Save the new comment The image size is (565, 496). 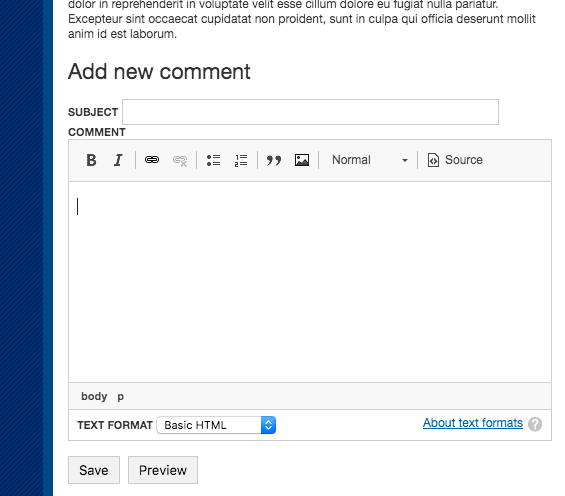click(x=94, y=470)
